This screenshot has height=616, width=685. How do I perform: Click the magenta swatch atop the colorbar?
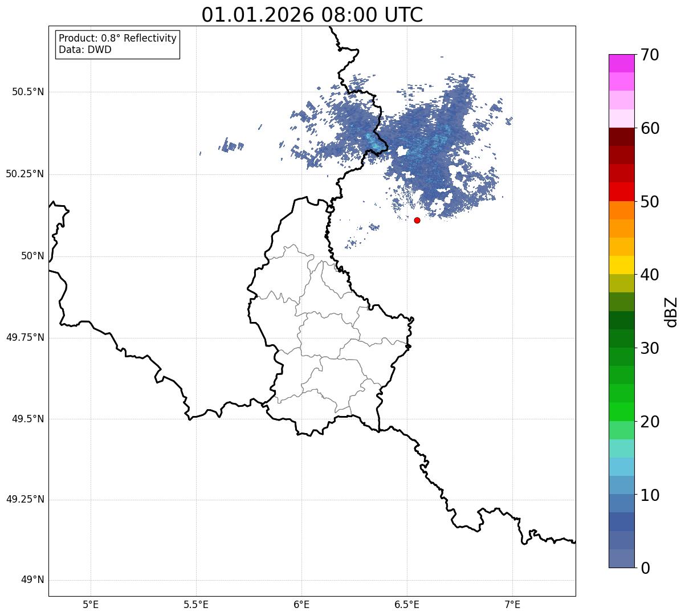click(x=622, y=63)
